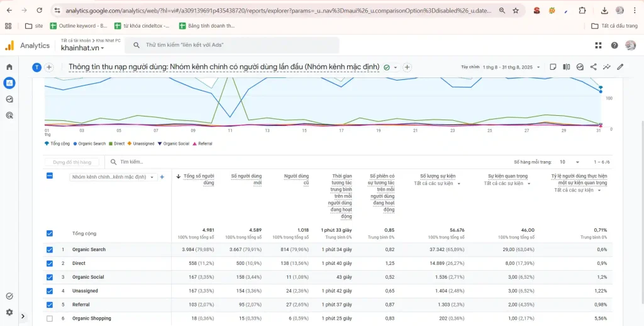Expand the collapsed sidebar with arrow
Image resolution: width=644 pixels, height=326 pixels.
click(x=23, y=316)
